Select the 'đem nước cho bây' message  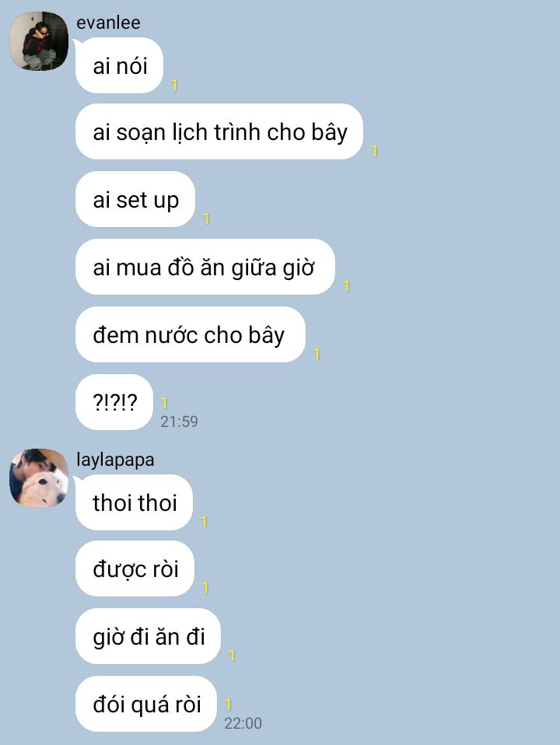[x=190, y=334]
